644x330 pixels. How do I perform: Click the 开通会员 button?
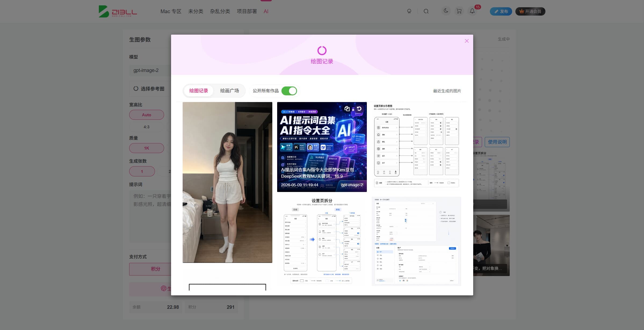(530, 11)
